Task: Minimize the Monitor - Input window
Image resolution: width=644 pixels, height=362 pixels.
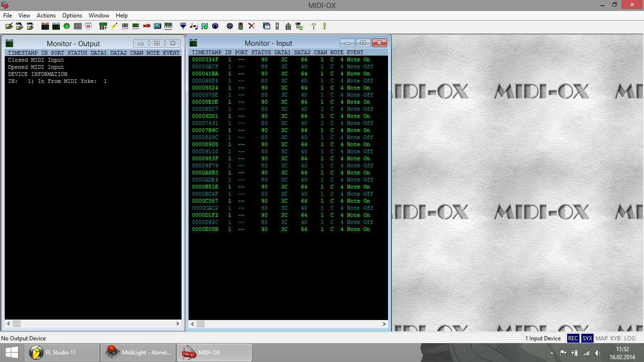Action: (x=347, y=43)
